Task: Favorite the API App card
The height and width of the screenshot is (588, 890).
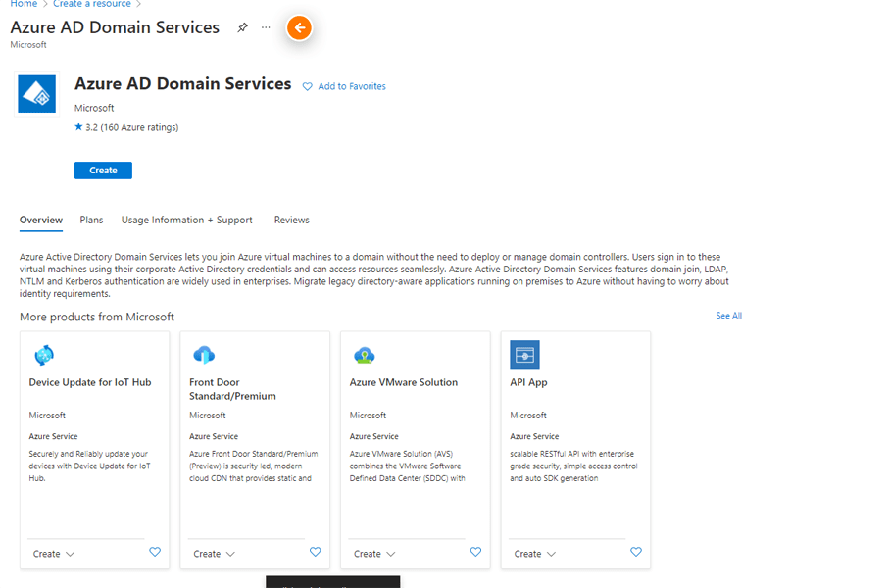Action: tap(636, 552)
